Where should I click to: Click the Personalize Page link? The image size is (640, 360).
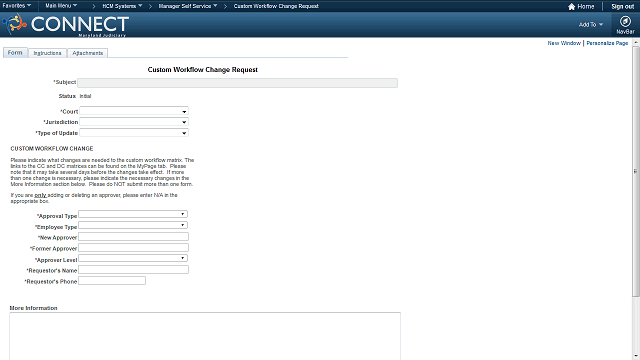607,43
